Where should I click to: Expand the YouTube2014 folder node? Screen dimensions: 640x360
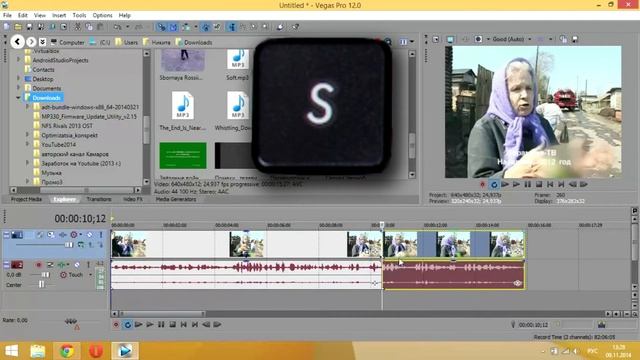click(28, 144)
